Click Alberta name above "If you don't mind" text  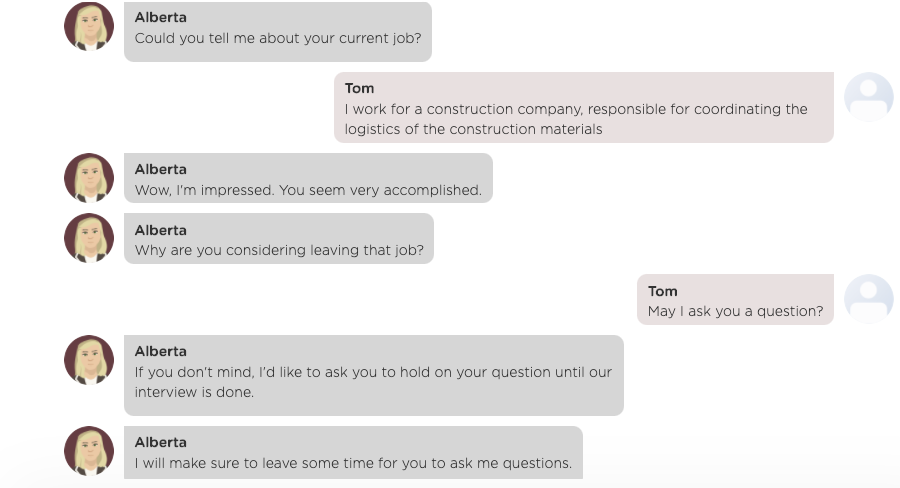(x=161, y=351)
